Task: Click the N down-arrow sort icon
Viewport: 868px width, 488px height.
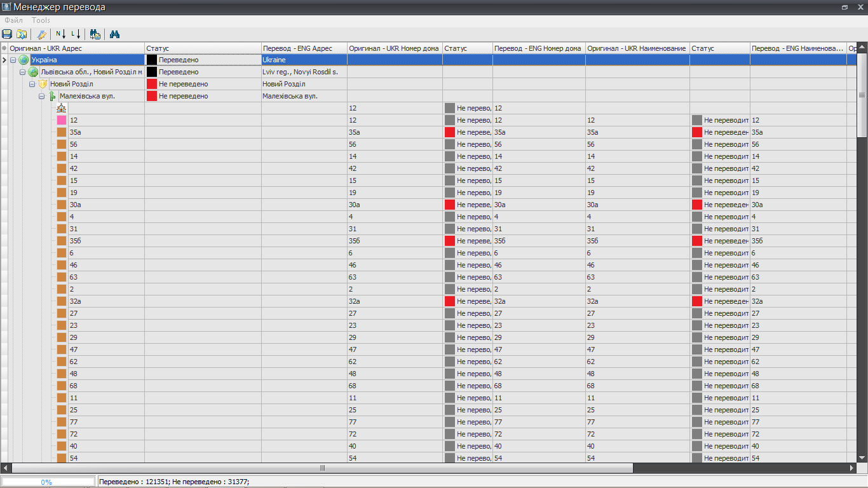Action: (61, 34)
